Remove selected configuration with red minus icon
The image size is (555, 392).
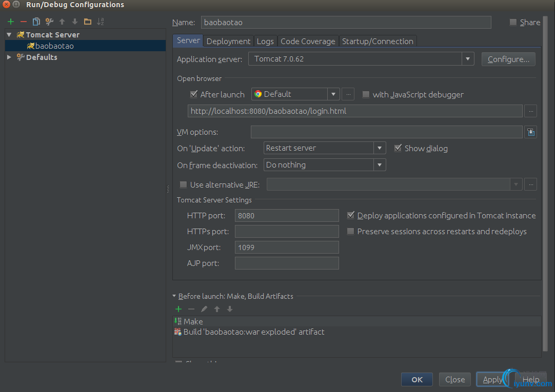click(x=24, y=22)
